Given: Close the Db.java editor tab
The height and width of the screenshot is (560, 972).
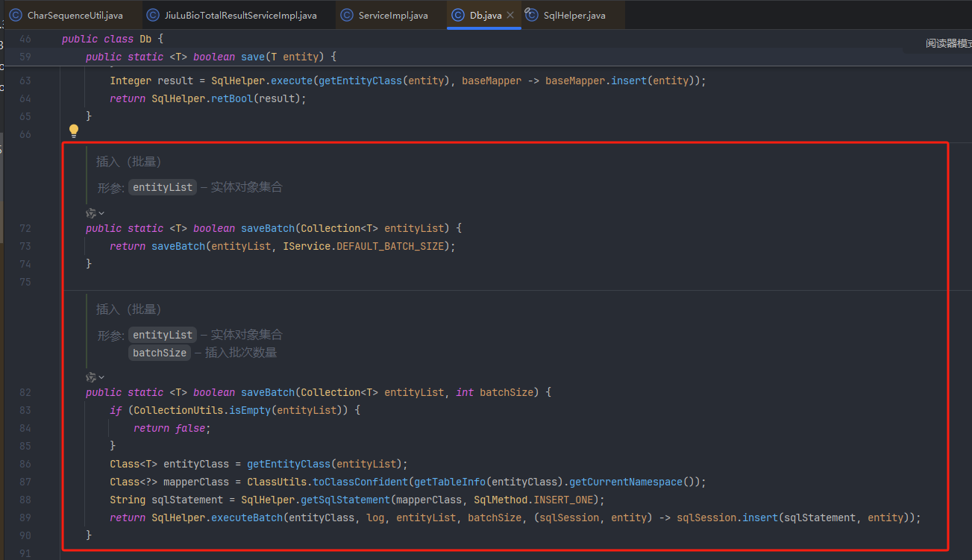Looking at the screenshot, I should pos(510,15).
